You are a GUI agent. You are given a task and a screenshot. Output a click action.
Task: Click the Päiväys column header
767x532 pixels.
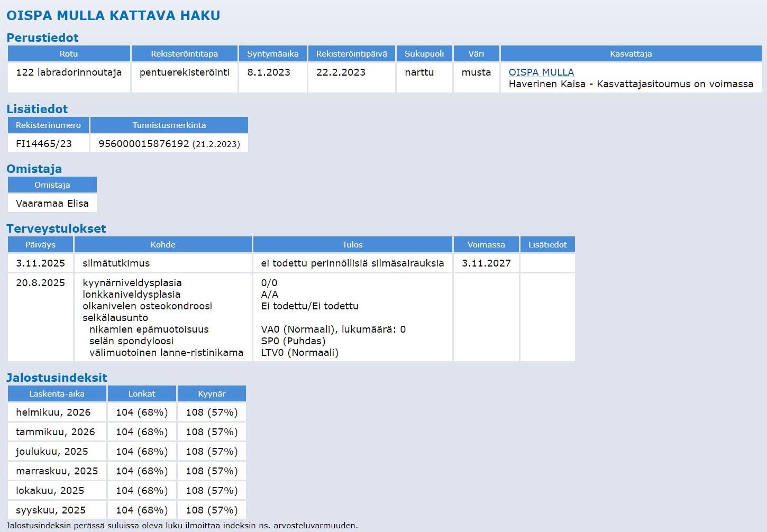40,245
